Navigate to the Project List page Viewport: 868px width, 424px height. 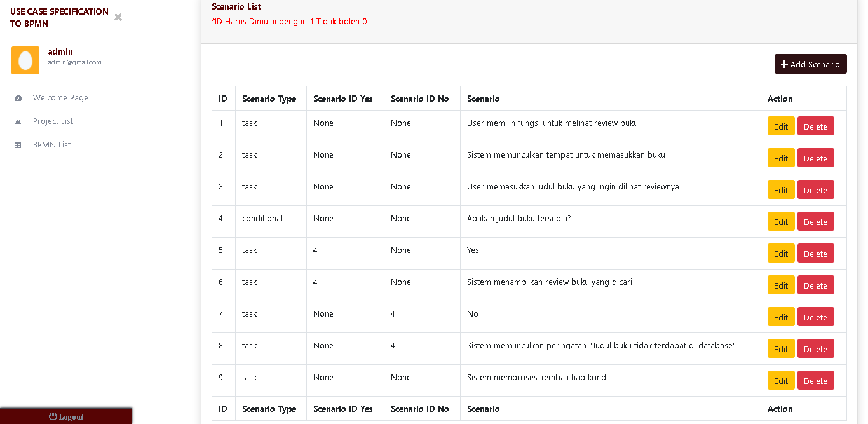pos(52,121)
